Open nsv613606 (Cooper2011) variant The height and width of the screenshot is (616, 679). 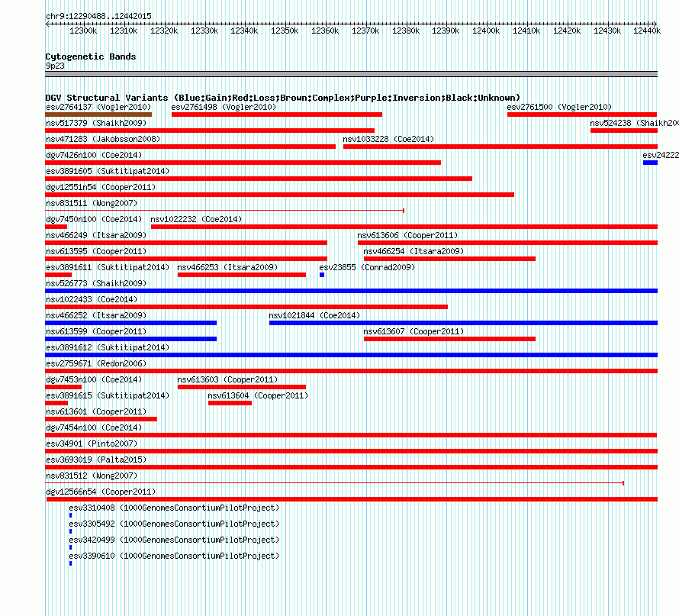tap(407, 235)
